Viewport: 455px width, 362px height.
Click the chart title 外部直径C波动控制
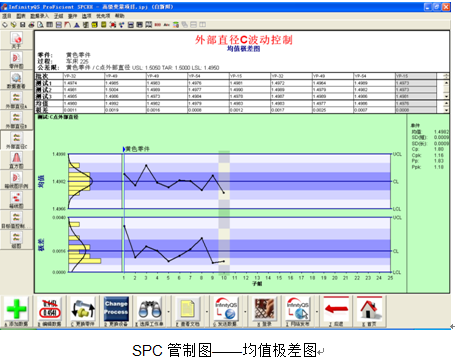(244, 40)
